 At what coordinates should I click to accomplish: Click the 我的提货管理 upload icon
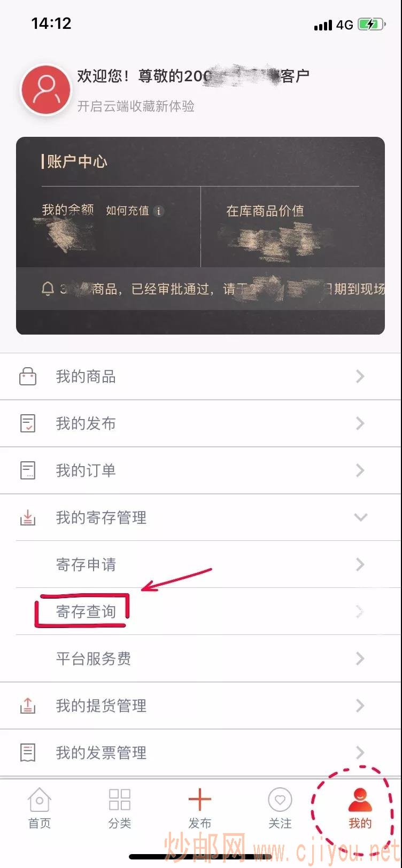point(28,706)
